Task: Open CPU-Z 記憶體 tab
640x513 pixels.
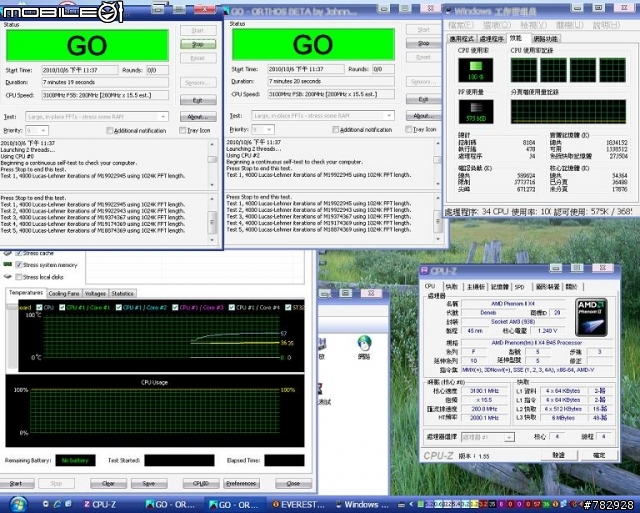Action: click(x=500, y=287)
